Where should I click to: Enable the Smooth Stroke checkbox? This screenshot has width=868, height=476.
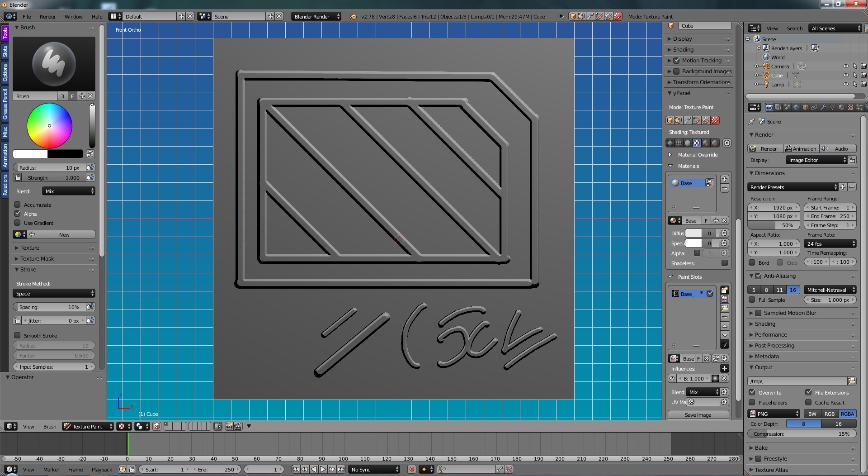pyautogui.click(x=18, y=335)
